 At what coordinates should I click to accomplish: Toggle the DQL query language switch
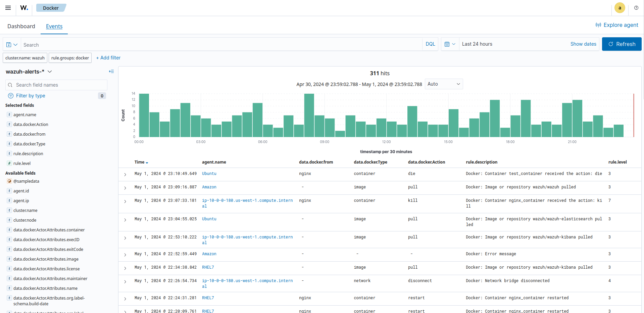pyautogui.click(x=430, y=44)
